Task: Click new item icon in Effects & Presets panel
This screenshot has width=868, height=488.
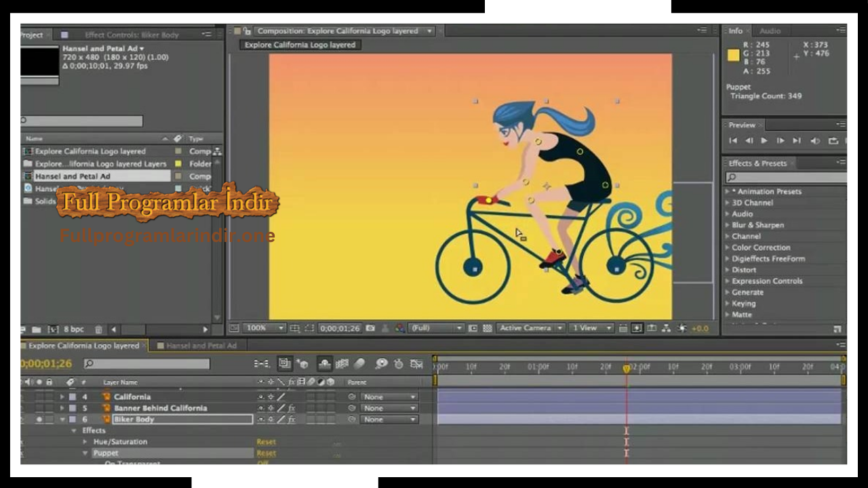Action: pyautogui.click(x=837, y=329)
